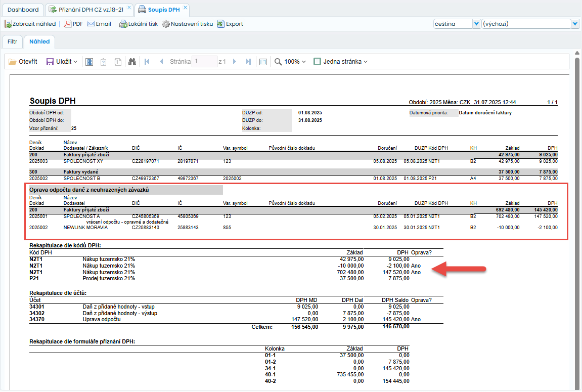Select the Soupis DPH tab

(x=164, y=10)
